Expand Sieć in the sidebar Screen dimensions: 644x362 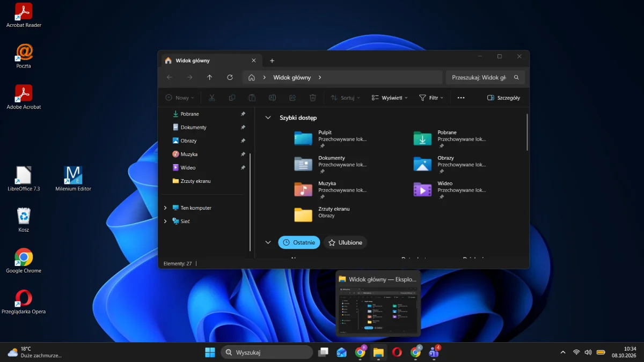(165, 221)
